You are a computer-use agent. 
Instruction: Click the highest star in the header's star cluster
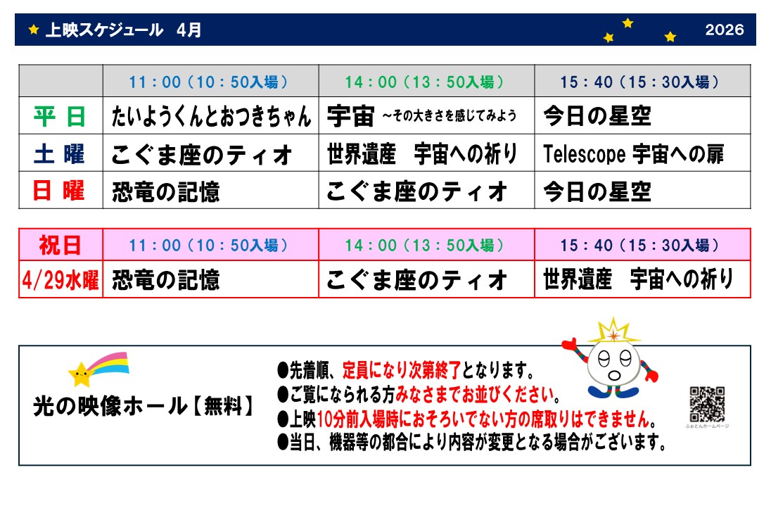click(x=627, y=23)
